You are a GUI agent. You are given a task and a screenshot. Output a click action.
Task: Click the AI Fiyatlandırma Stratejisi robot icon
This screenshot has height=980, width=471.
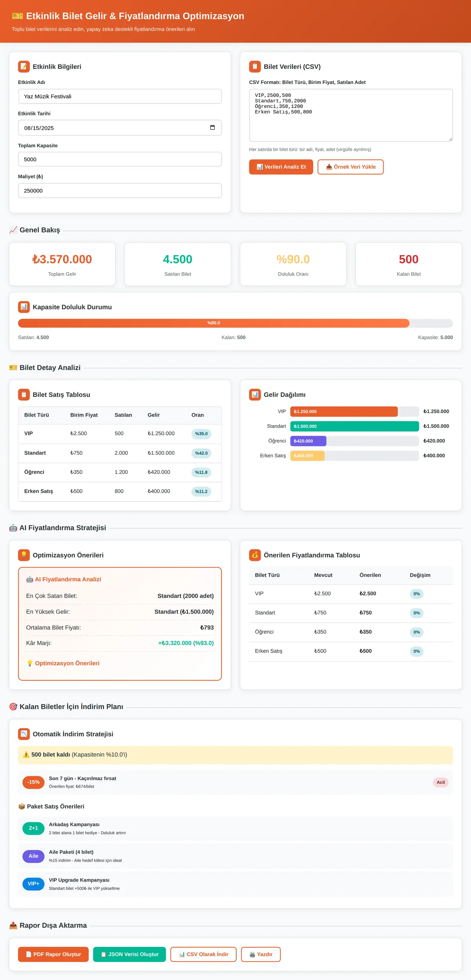13,528
